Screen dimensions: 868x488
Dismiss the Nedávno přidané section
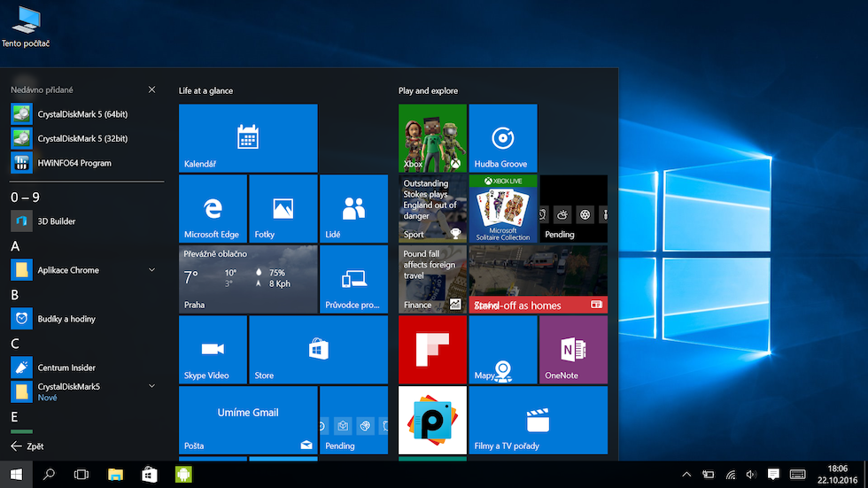point(151,89)
